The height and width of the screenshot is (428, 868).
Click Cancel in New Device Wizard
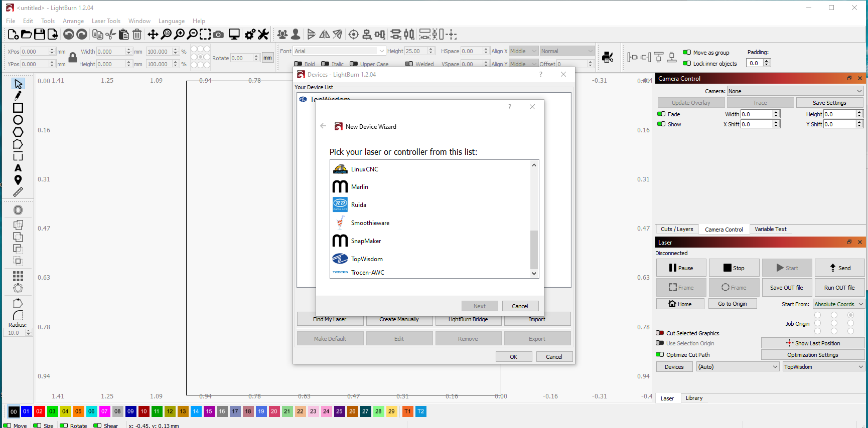click(520, 306)
